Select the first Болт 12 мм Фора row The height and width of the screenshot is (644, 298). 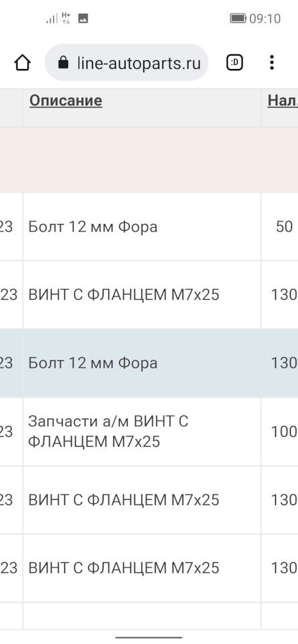(x=149, y=226)
